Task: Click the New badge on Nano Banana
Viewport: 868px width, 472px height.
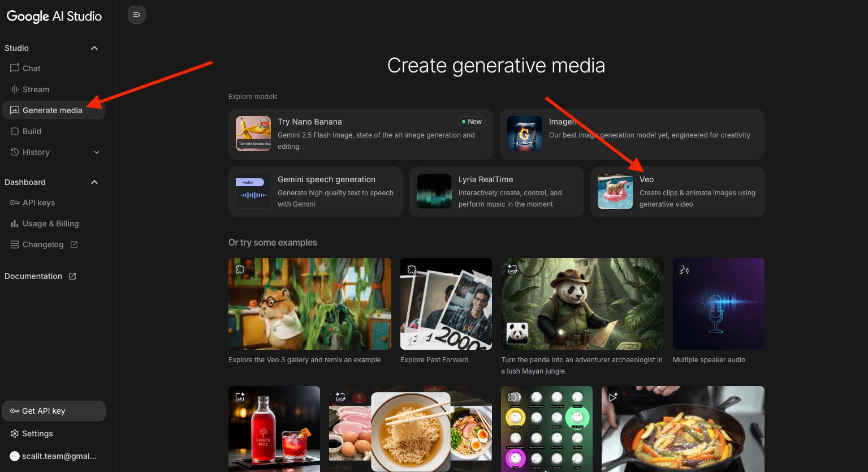Action: point(472,122)
